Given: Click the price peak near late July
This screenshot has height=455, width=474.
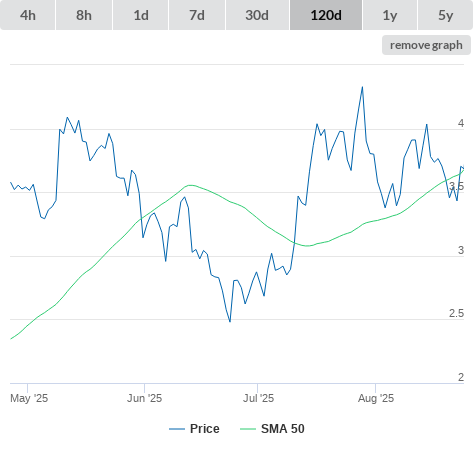Looking at the screenshot, I should (x=362, y=87).
